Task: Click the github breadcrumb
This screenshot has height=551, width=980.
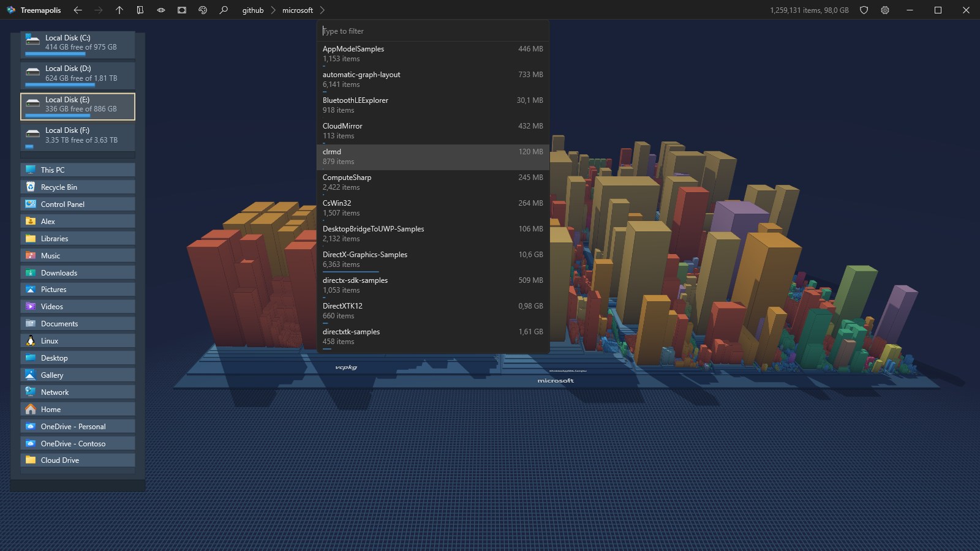Action: pyautogui.click(x=253, y=10)
